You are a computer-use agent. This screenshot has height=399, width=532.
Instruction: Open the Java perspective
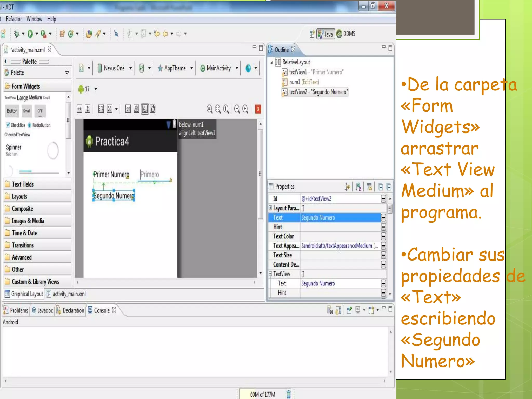coord(325,34)
